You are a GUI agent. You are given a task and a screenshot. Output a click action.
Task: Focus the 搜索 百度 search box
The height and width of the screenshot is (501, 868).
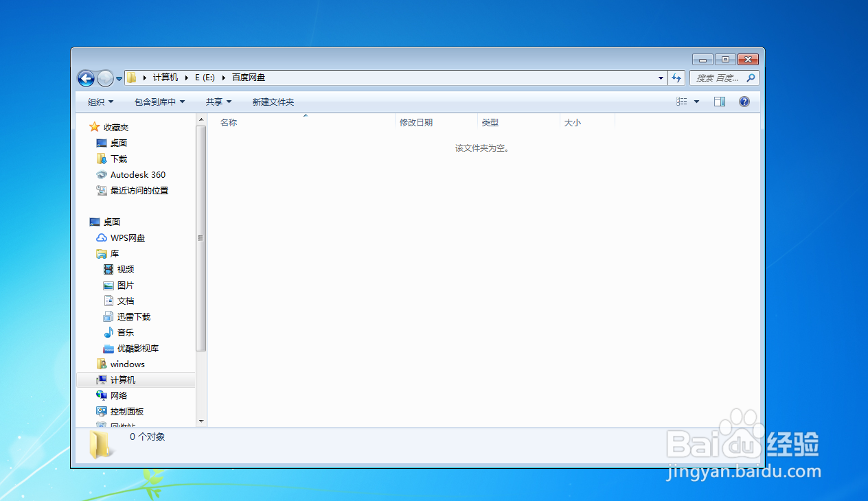(x=717, y=78)
